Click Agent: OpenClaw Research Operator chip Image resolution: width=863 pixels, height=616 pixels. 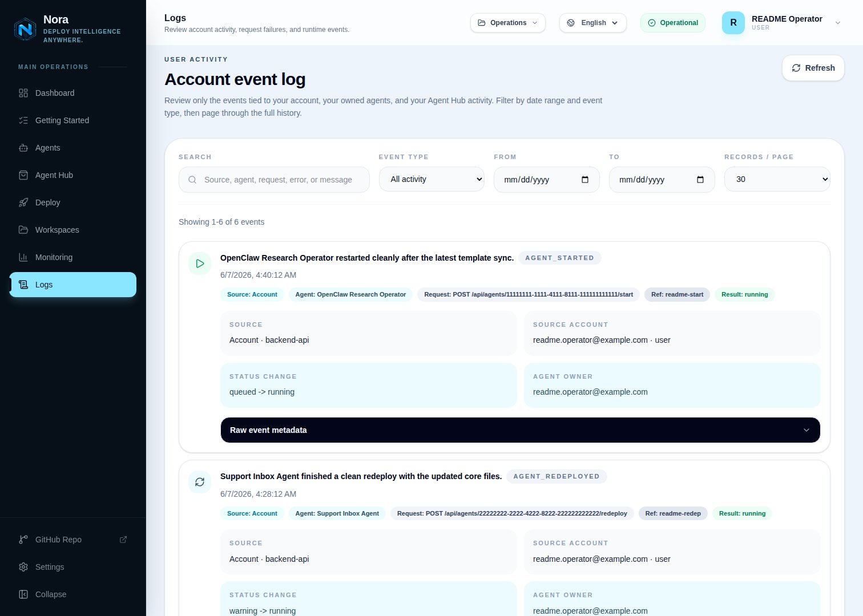point(350,294)
